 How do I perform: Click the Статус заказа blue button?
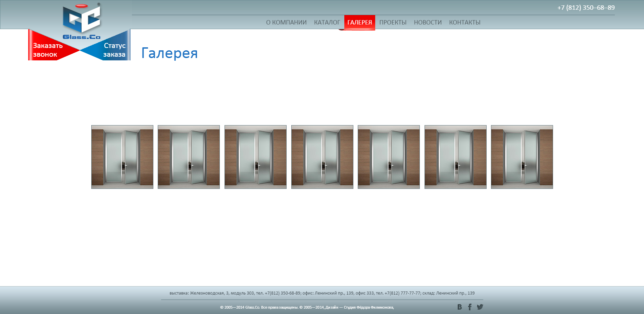tap(114, 50)
